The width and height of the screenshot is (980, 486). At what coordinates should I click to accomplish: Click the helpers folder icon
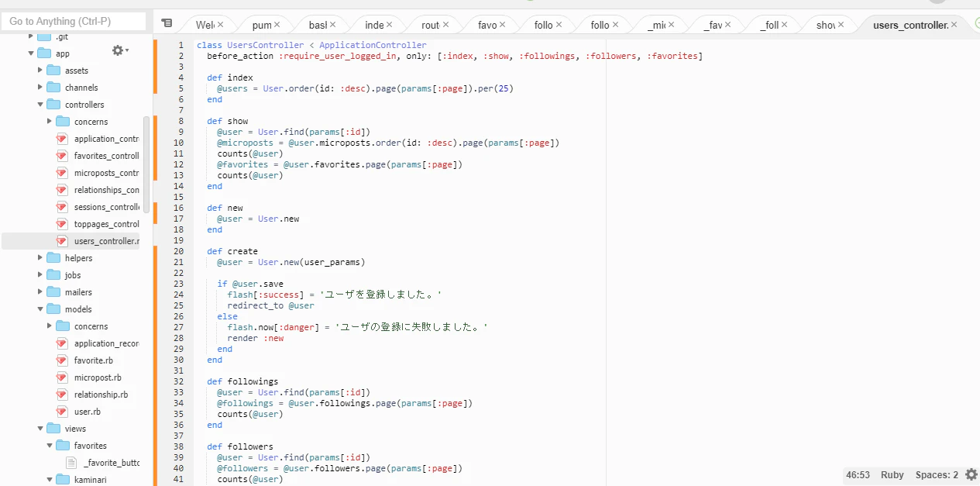coord(53,258)
